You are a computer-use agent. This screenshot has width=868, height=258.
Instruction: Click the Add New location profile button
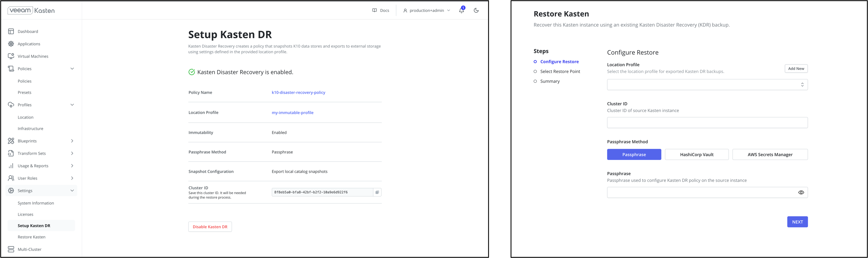tap(796, 68)
